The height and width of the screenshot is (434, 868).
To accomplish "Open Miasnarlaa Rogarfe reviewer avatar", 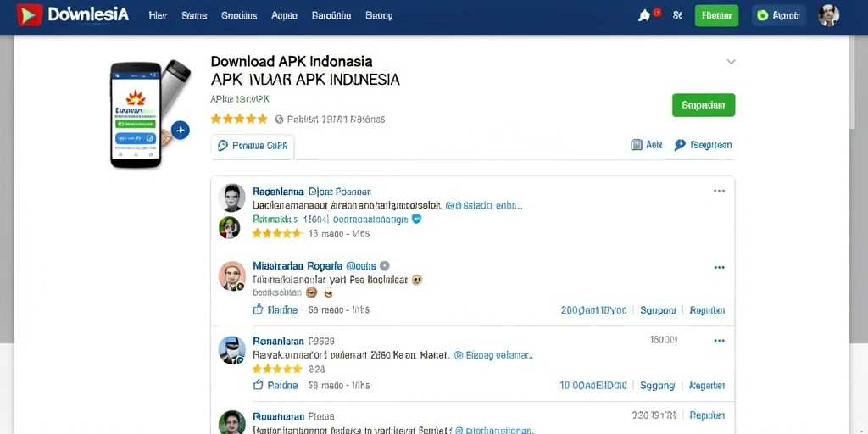I will point(232,275).
